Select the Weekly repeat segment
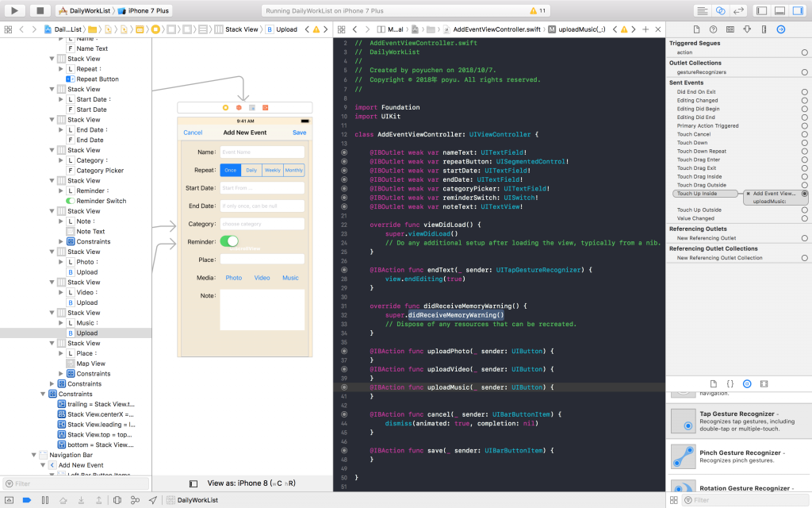 [273, 170]
